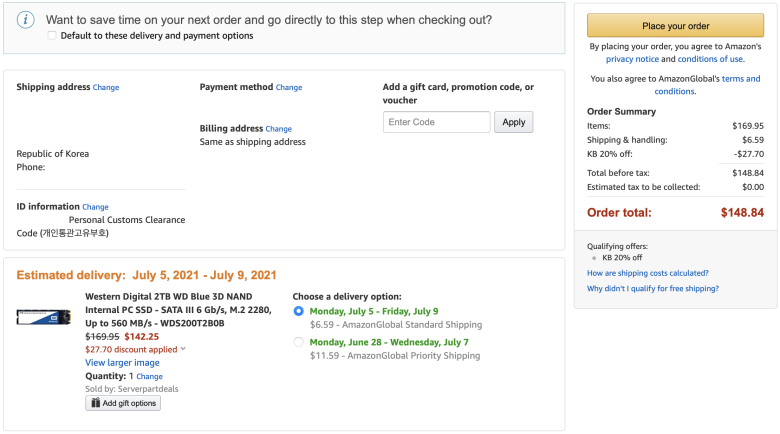Click the info icon beside save time message

(x=25, y=20)
